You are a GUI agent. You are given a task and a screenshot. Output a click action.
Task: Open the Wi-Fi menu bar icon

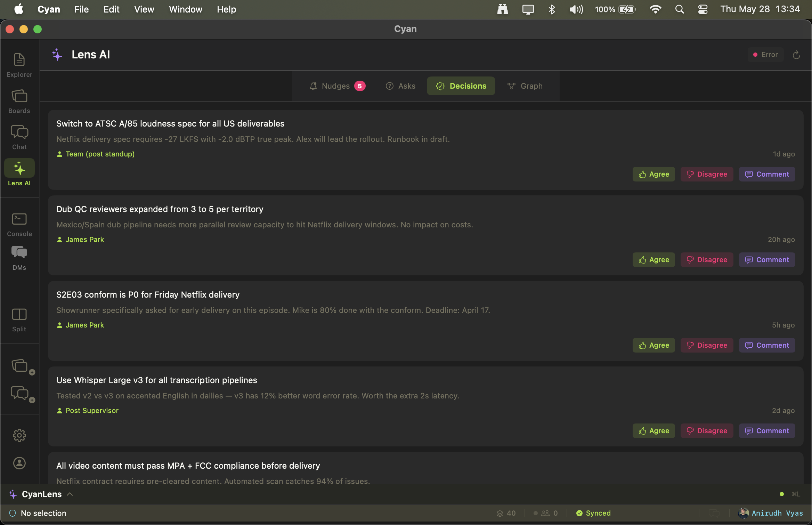coord(655,9)
